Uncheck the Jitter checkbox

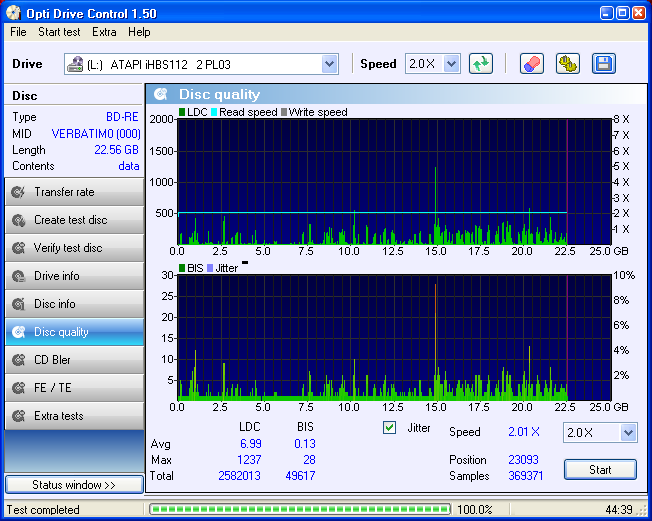click(389, 427)
